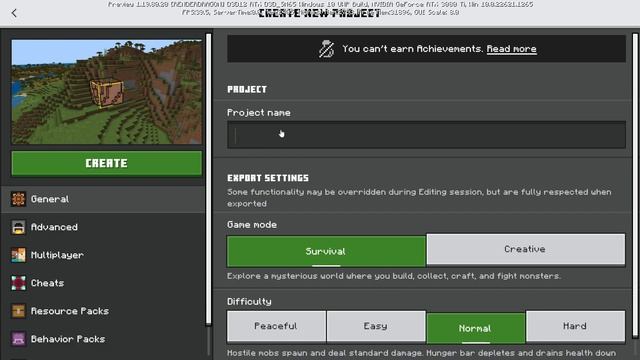Select Creative game mode

coord(526,249)
